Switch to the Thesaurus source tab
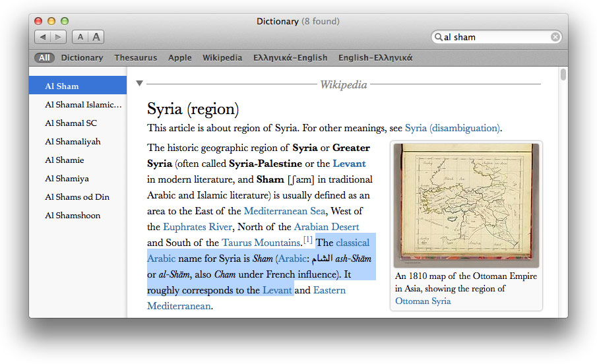Screen dimensions: 597x364 pyautogui.click(x=135, y=57)
